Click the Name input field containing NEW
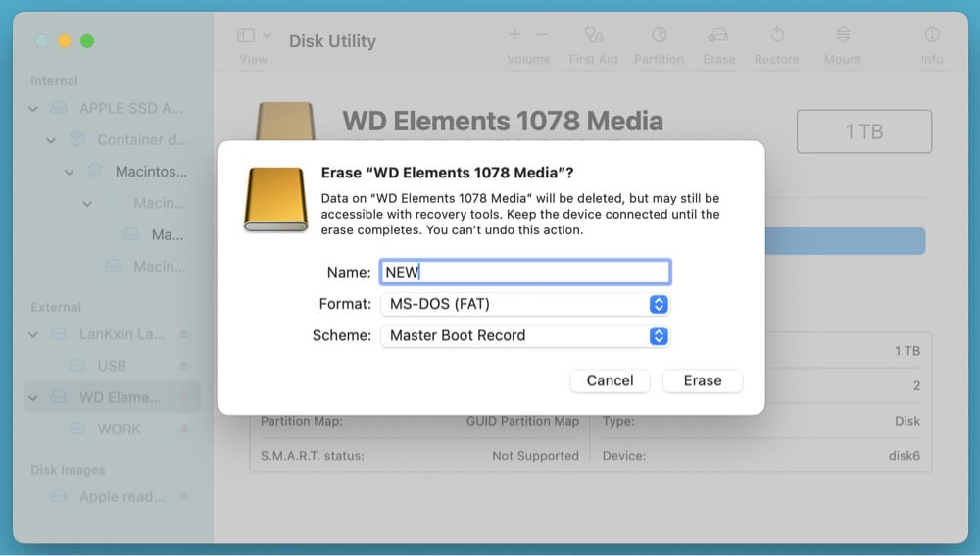Viewport: 980px width, 556px height. coord(525,272)
